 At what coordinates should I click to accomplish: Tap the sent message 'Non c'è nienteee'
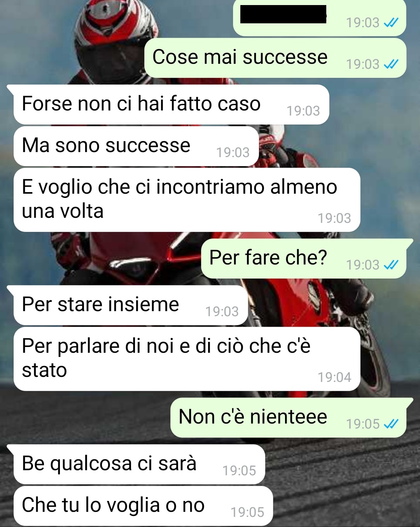288,418
